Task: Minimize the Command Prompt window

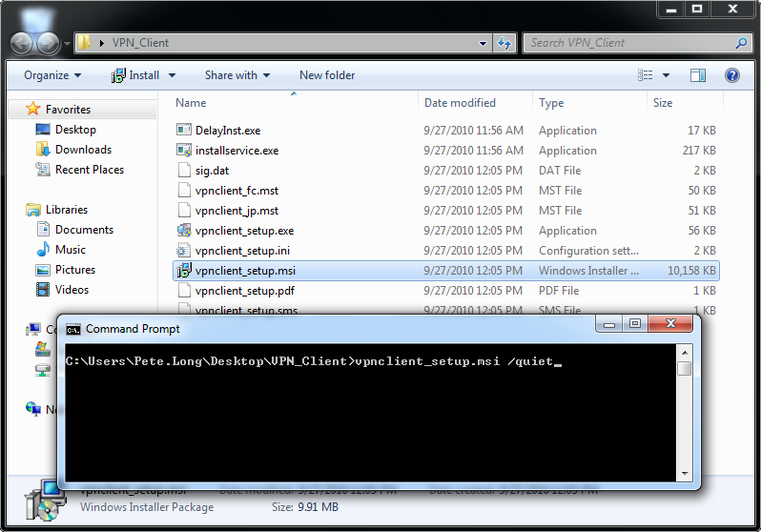Action: pos(609,324)
